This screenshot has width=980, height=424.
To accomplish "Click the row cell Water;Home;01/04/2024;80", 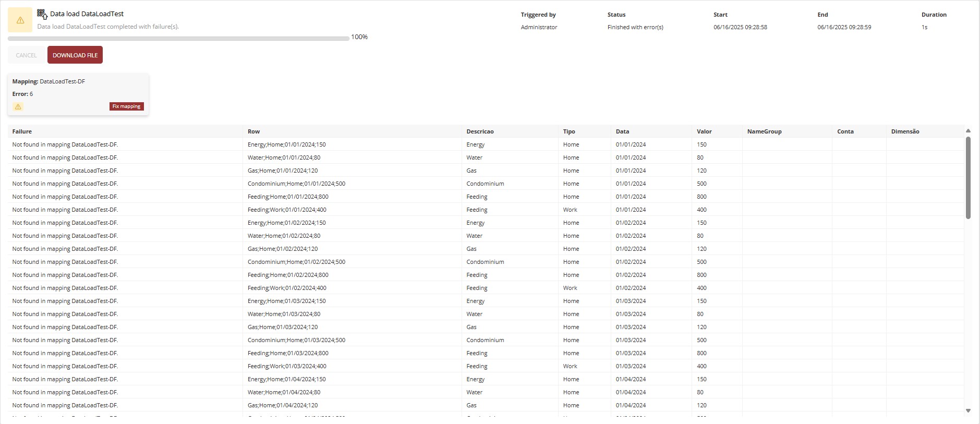I will [x=353, y=392].
